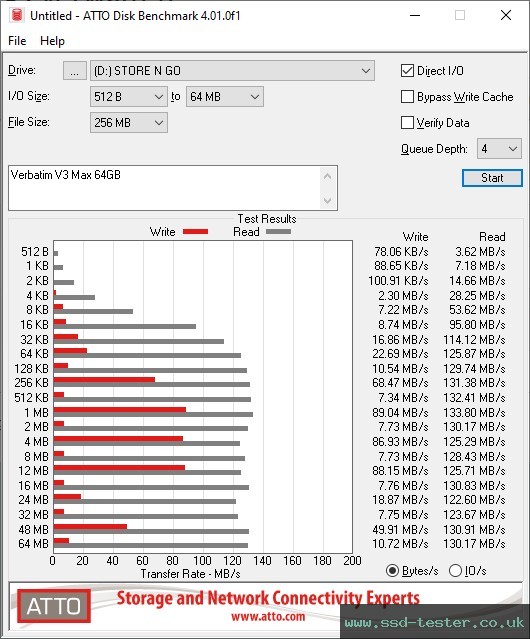Open the Queue Depth dropdown
Screen dimensions: 530x639
tap(499, 149)
